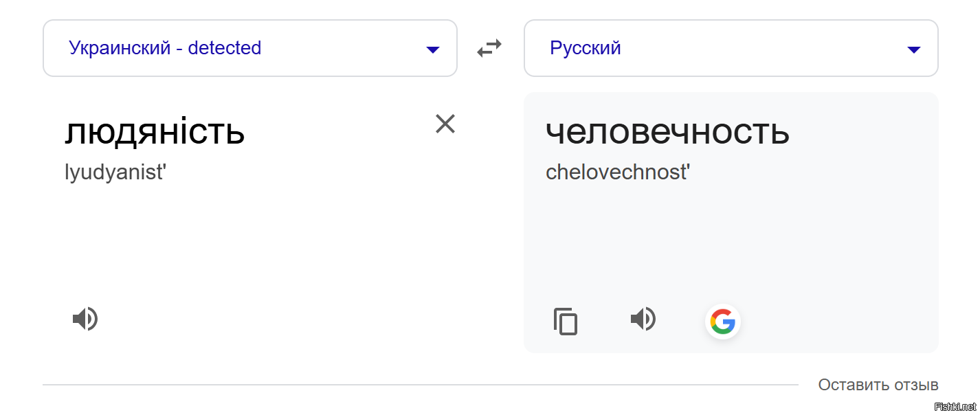Click the word людяність to edit it
The height and width of the screenshot is (415, 980).
[x=155, y=132]
